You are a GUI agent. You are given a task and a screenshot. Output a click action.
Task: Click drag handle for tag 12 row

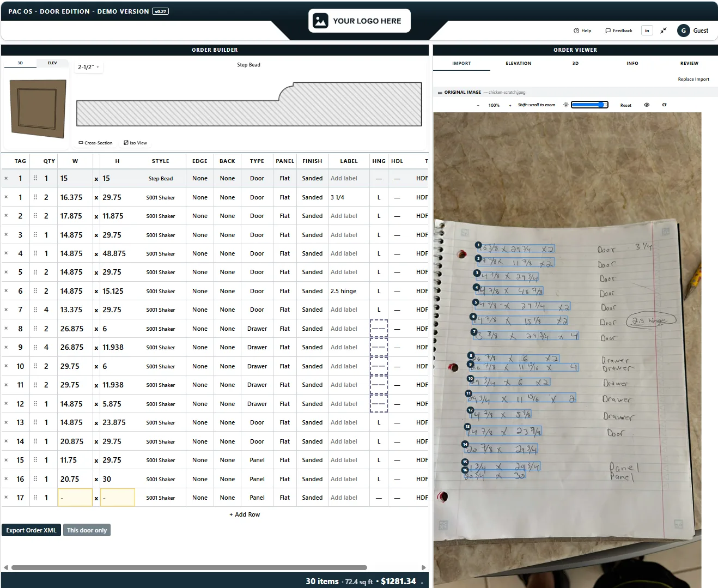click(35, 404)
